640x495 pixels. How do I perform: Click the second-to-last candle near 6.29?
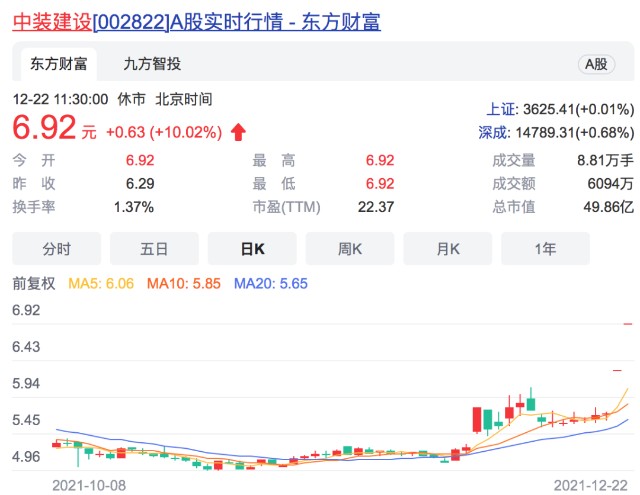pyautogui.click(x=617, y=371)
